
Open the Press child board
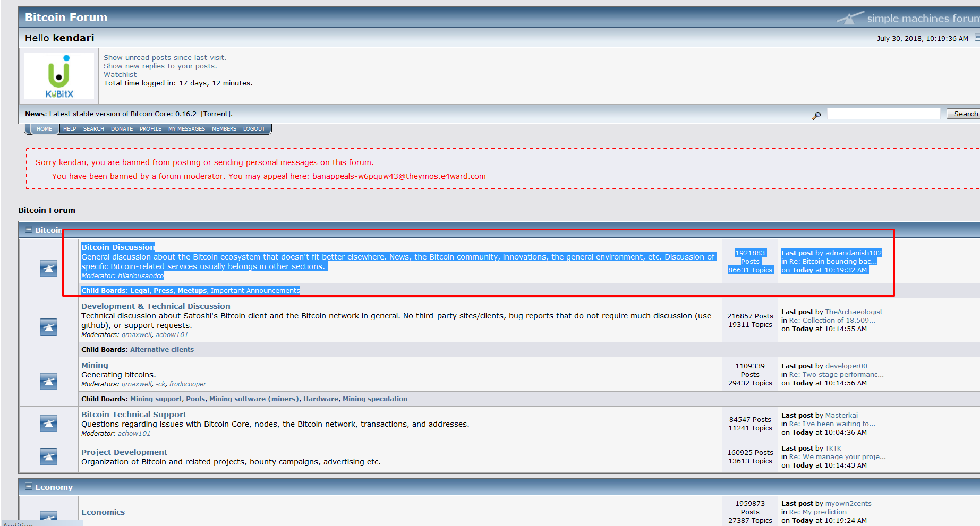point(164,290)
